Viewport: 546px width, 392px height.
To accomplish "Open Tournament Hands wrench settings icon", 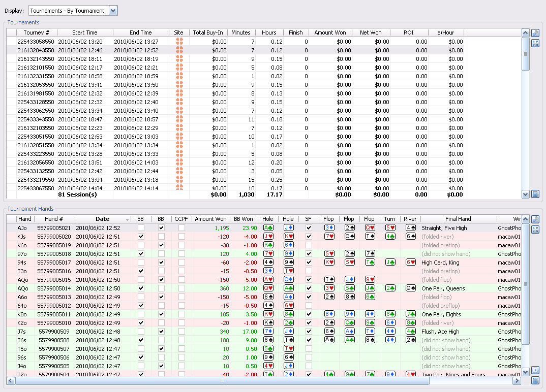I will 535,219.
